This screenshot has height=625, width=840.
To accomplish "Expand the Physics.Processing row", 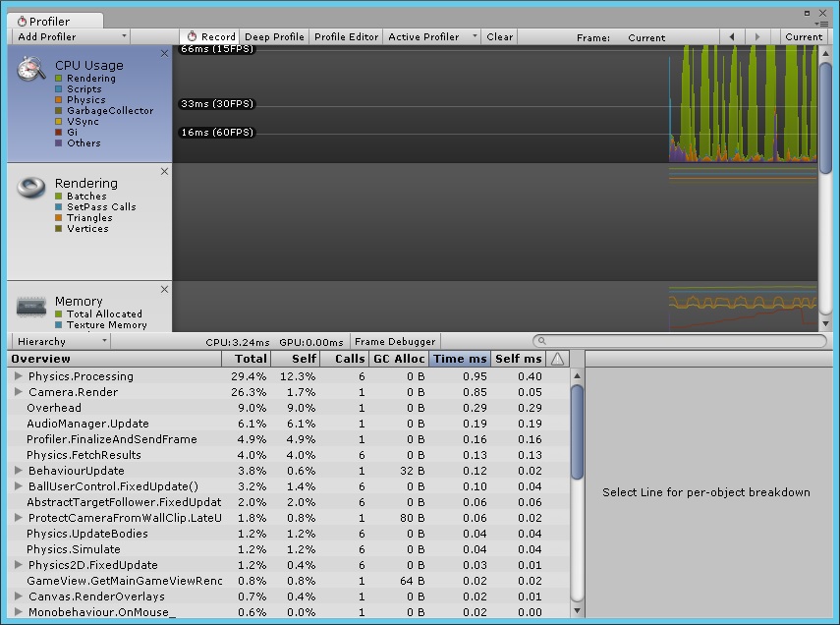I will click(x=19, y=376).
